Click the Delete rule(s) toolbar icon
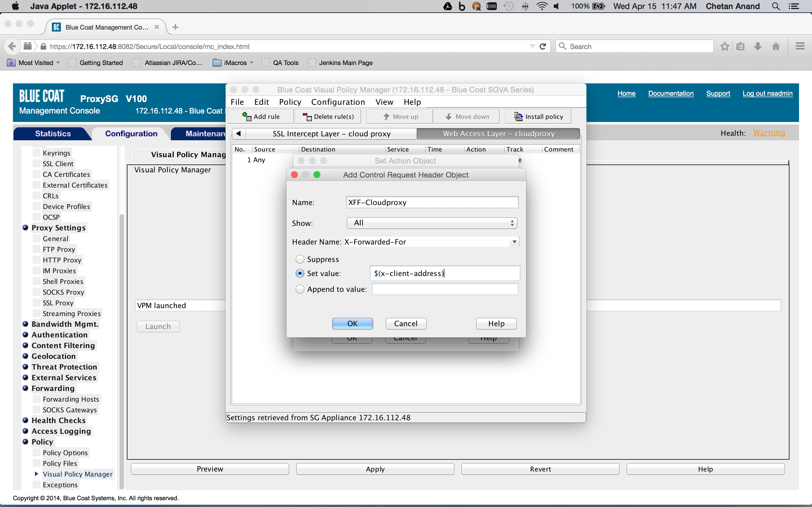Viewport: 812px width, 507px height. [307, 116]
